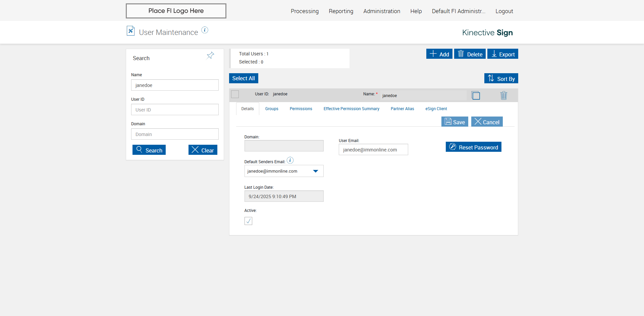Image resolution: width=644 pixels, height=316 pixels.
Task: Expand Default Senders Email dropdown
Action: [x=315, y=171]
